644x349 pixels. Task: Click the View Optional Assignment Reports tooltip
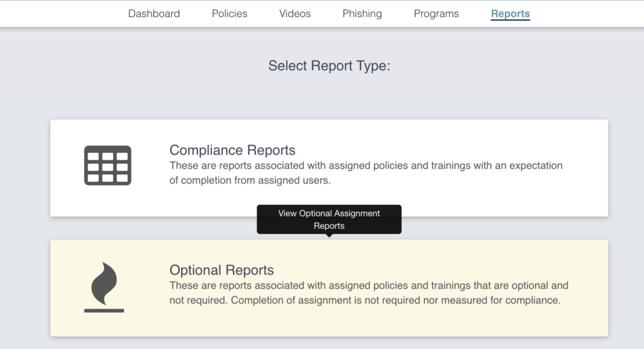pyautogui.click(x=329, y=219)
